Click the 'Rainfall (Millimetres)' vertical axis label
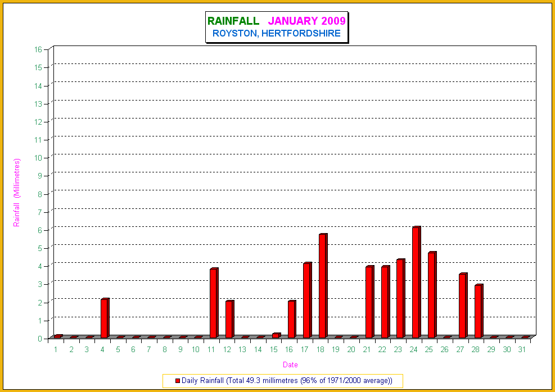 17,193
